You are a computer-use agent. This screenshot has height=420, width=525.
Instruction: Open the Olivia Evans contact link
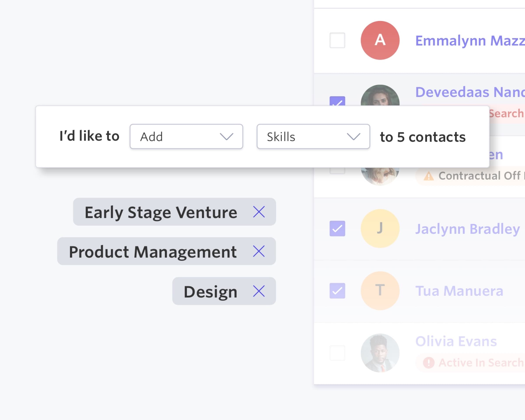[456, 341]
